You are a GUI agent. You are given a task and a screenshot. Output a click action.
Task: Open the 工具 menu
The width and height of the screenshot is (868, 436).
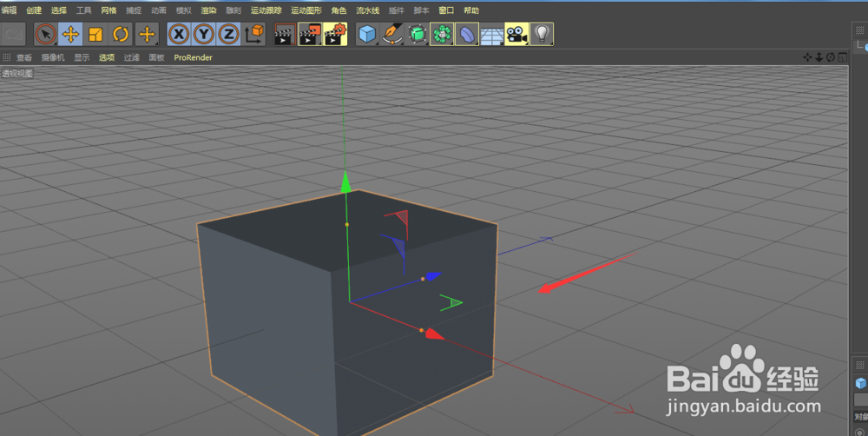(x=83, y=10)
